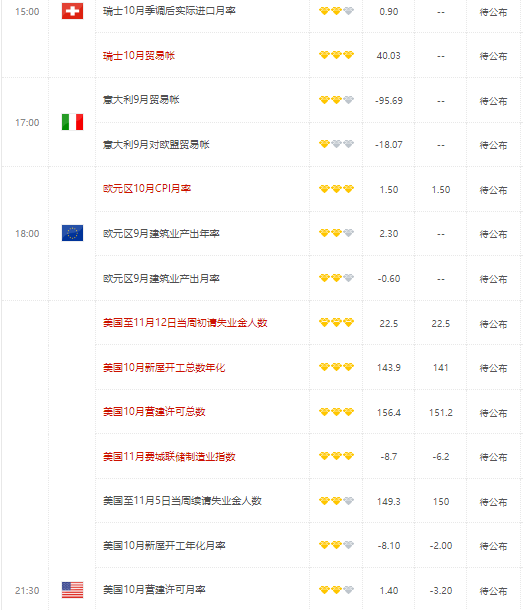Click importance diamonds for 欧元区9月建筑业产出年率
This screenshot has height=610, width=523.
tap(336, 233)
